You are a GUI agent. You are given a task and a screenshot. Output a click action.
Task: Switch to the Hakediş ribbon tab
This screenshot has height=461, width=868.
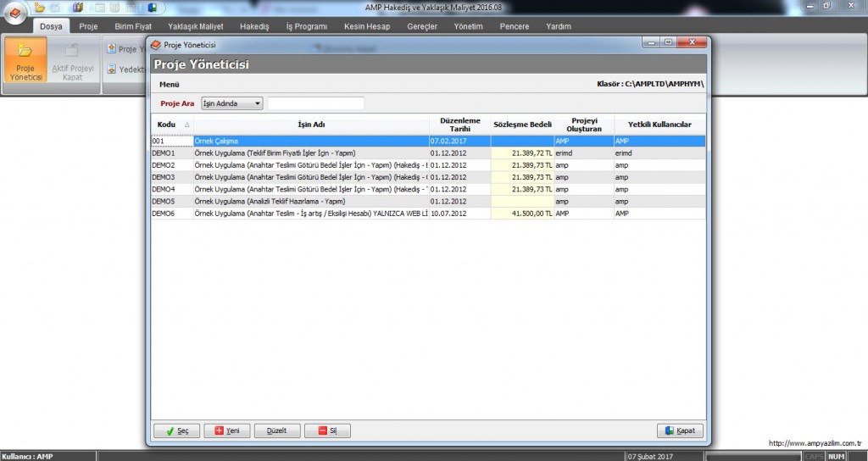(254, 26)
